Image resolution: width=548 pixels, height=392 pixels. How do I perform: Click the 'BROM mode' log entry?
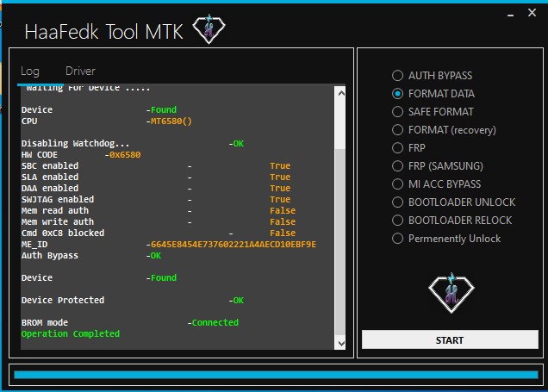45,322
